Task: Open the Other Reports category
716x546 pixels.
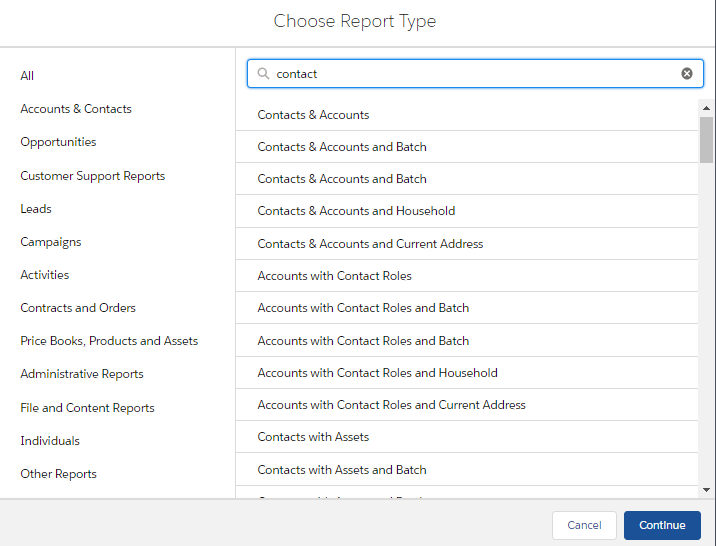Action: tap(58, 474)
